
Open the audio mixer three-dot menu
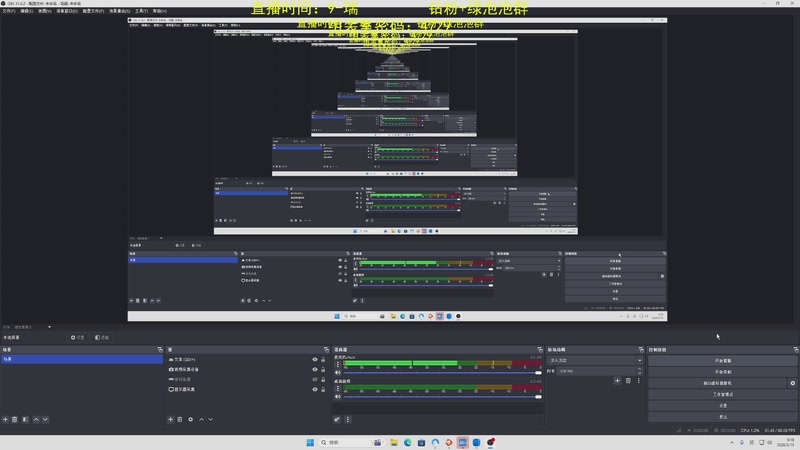pyautogui.click(x=347, y=419)
